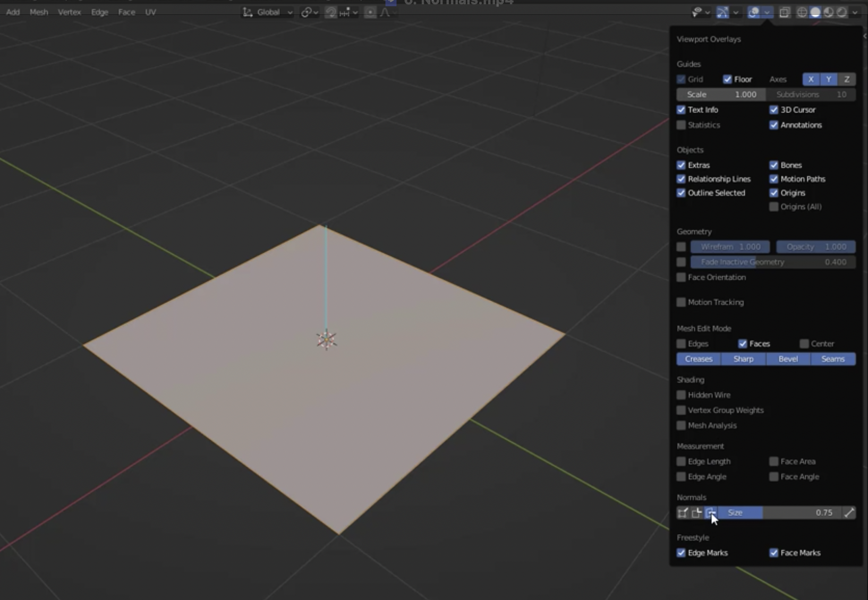Toggle proportional editing icon
868x600 pixels.
pyautogui.click(x=370, y=12)
